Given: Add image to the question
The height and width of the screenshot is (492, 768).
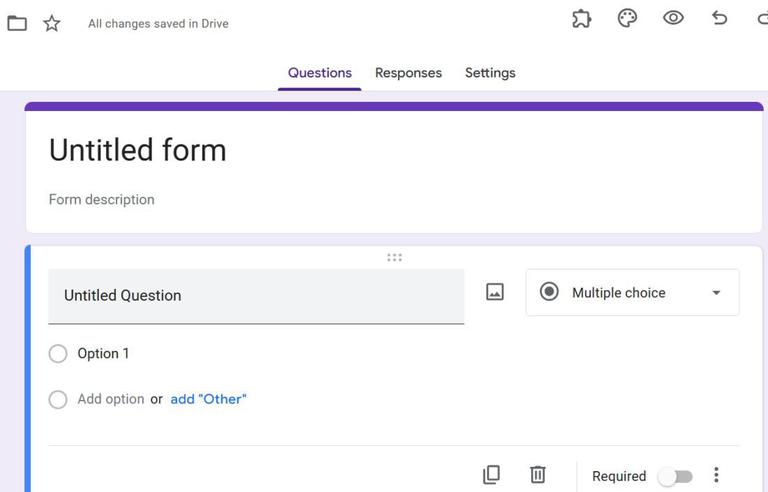Looking at the screenshot, I should tap(495, 292).
